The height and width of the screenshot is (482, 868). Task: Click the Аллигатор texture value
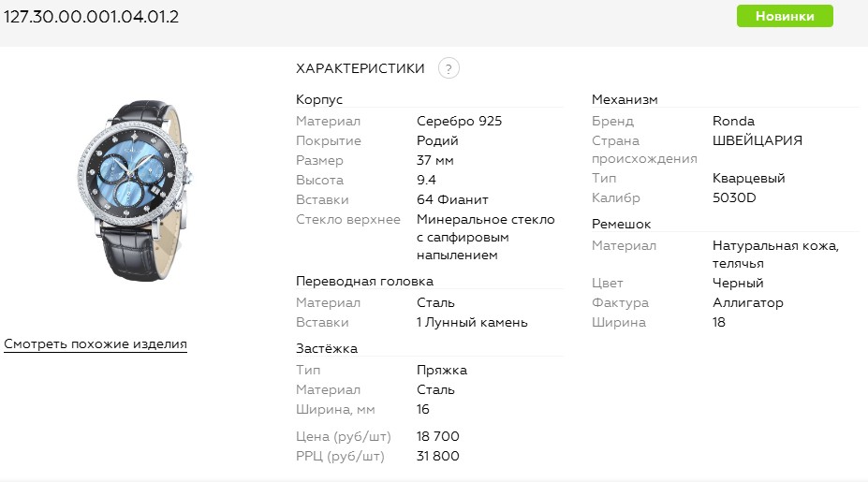coord(747,302)
